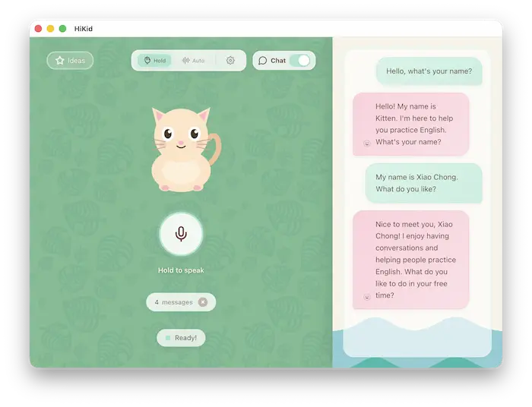This screenshot has width=532, height=407.
Task: Click the chat bubble icon
Action: pyautogui.click(x=263, y=61)
